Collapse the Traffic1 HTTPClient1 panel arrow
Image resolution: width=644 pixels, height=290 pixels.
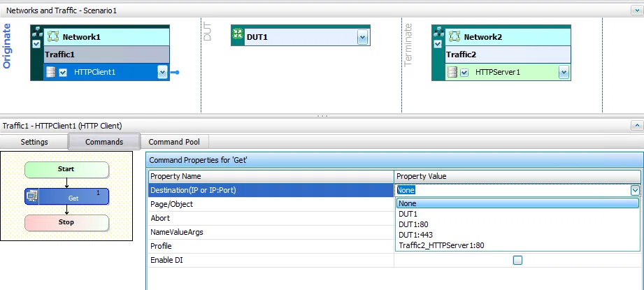[x=636, y=126]
